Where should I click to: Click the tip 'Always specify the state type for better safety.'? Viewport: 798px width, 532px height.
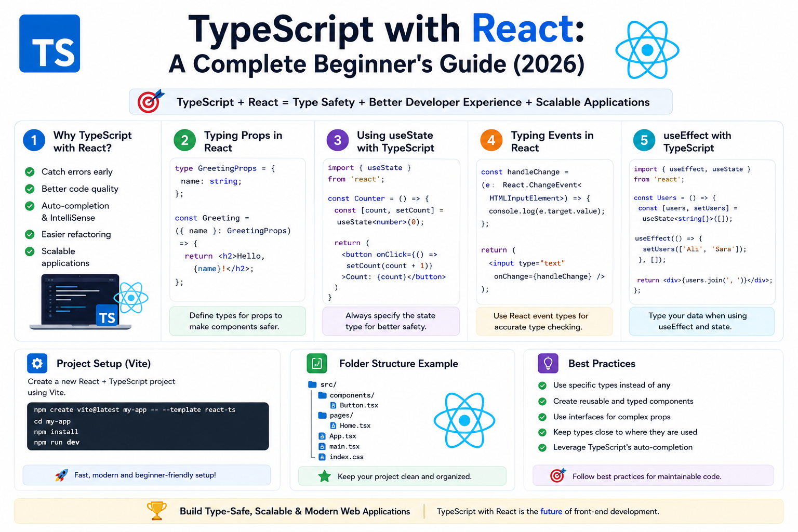coord(391,321)
